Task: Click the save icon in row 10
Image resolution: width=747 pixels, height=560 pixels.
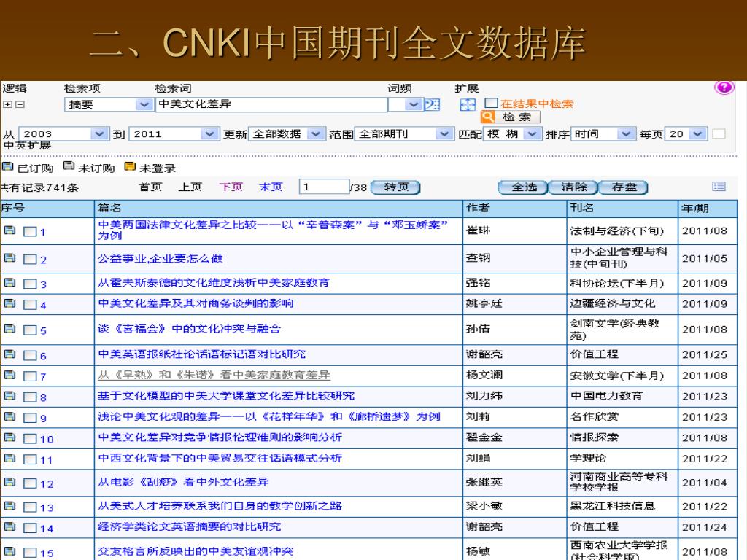Action: (9, 437)
